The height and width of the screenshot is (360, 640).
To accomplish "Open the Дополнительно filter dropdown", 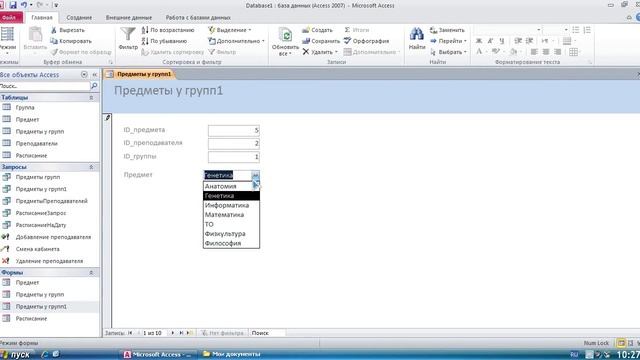I will pos(236,41).
